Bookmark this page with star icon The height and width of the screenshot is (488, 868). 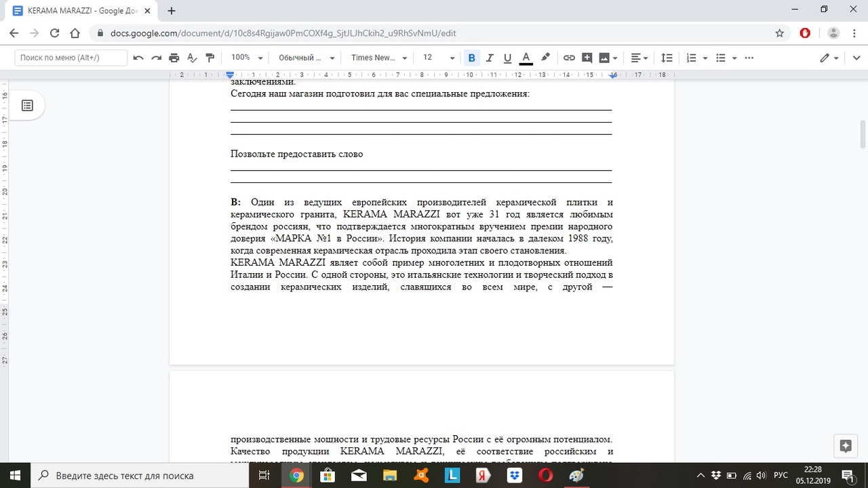point(780,33)
